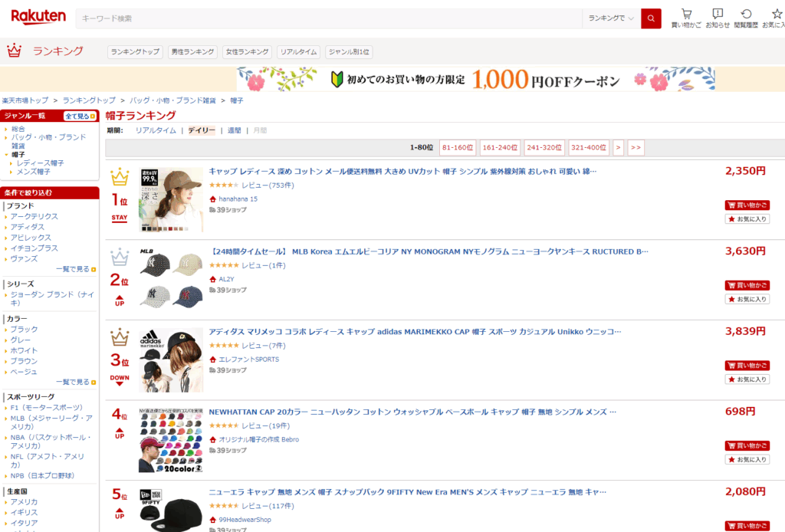Screen dimensions: 785x532
Task: Open the 1,000円OFF coupon banner
Action: 475,79
